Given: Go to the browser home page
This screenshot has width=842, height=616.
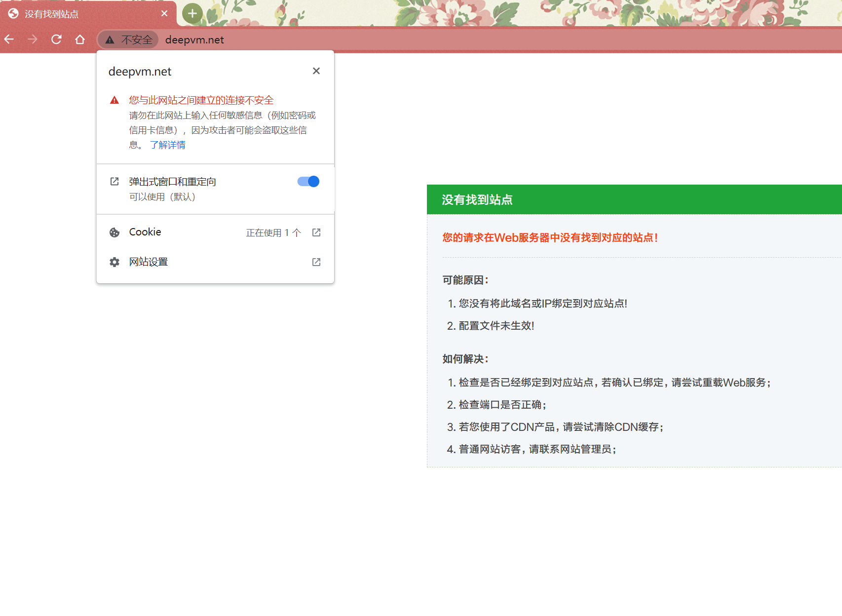Looking at the screenshot, I should (x=80, y=39).
